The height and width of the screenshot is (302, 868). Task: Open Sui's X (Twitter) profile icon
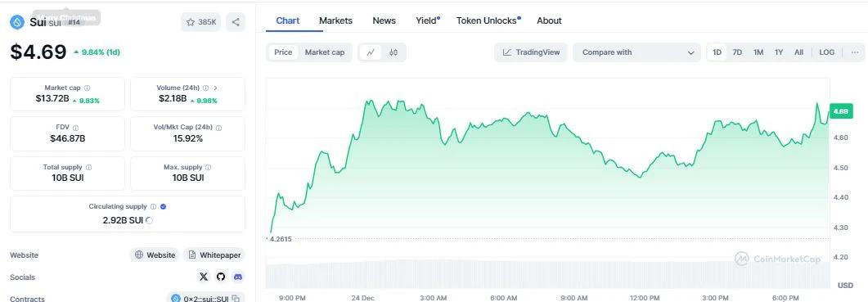203,277
